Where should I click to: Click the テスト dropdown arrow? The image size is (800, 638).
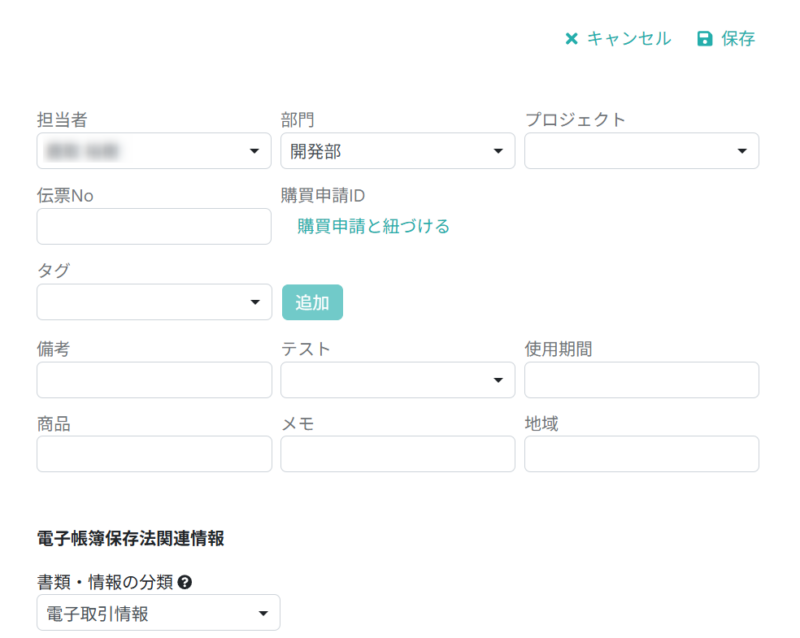tap(498, 380)
